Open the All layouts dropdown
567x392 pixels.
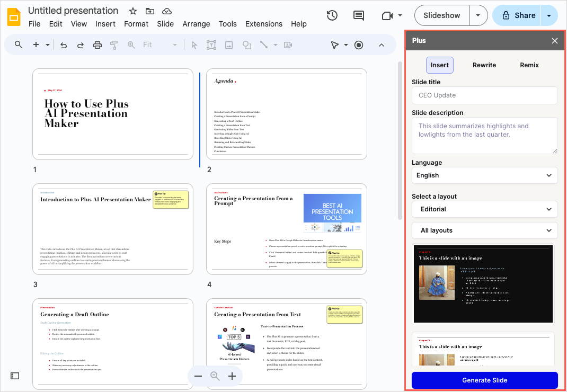coord(484,230)
